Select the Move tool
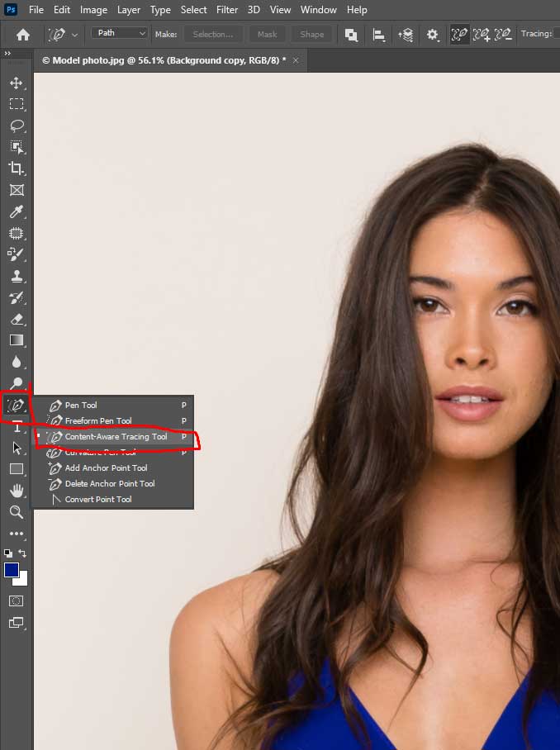Viewport: 560px width, 750px height. 16,83
